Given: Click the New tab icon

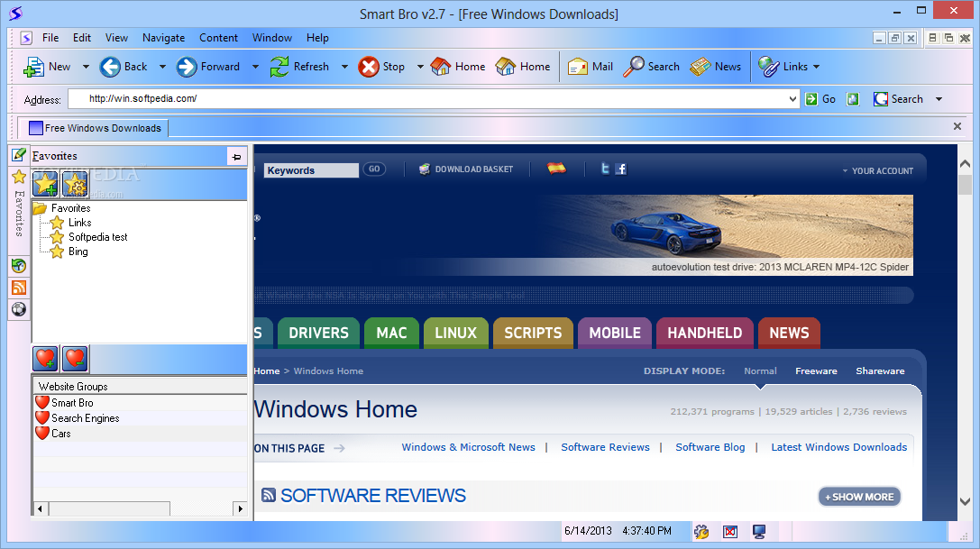Looking at the screenshot, I should pyautogui.click(x=33, y=67).
